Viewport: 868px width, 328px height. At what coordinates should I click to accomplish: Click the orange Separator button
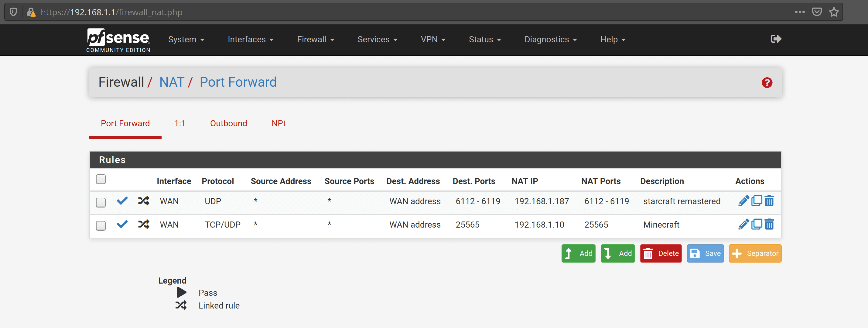click(755, 253)
